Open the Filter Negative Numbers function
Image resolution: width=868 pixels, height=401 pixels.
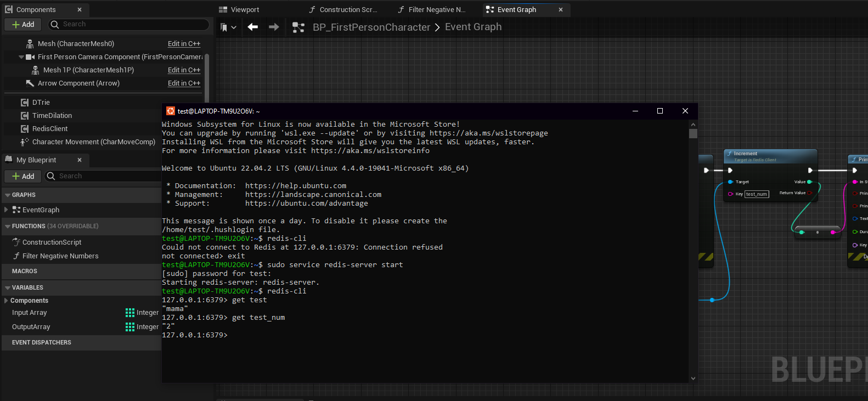tap(60, 256)
